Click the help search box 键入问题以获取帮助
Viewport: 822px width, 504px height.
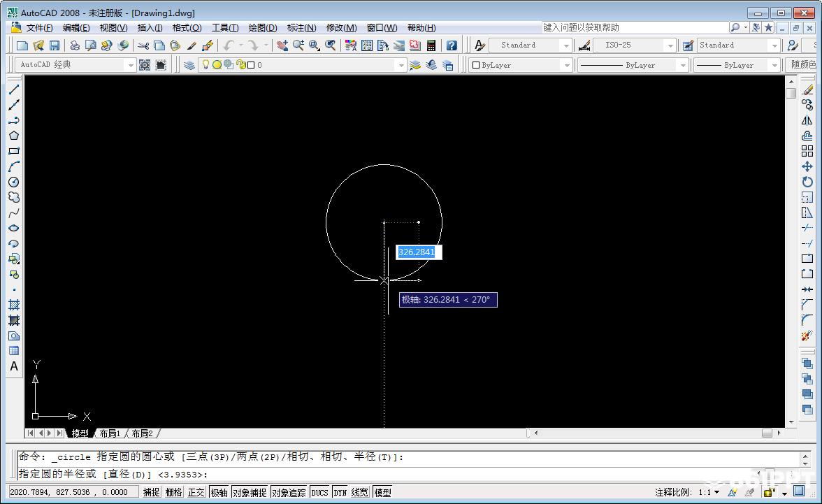click(x=635, y=28)
